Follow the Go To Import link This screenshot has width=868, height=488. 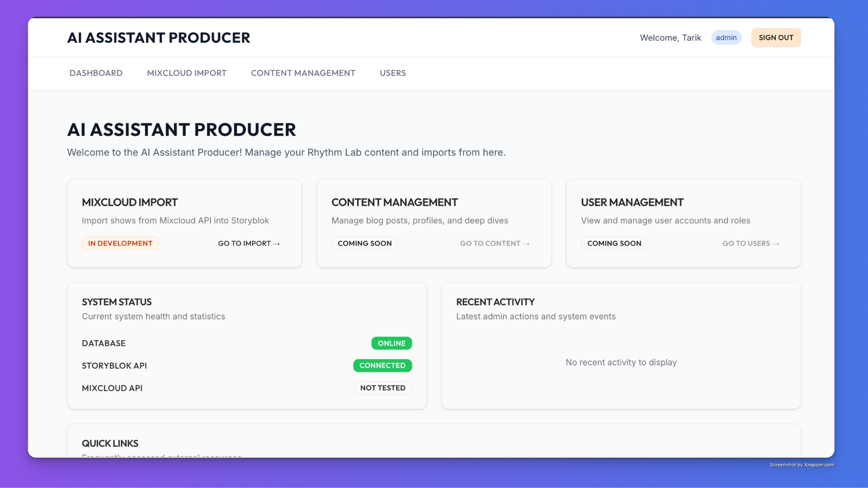(x=249, y=244)
